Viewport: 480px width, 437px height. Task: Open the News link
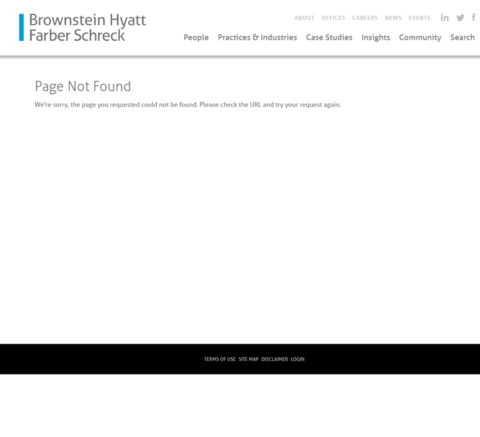[393, 18]
